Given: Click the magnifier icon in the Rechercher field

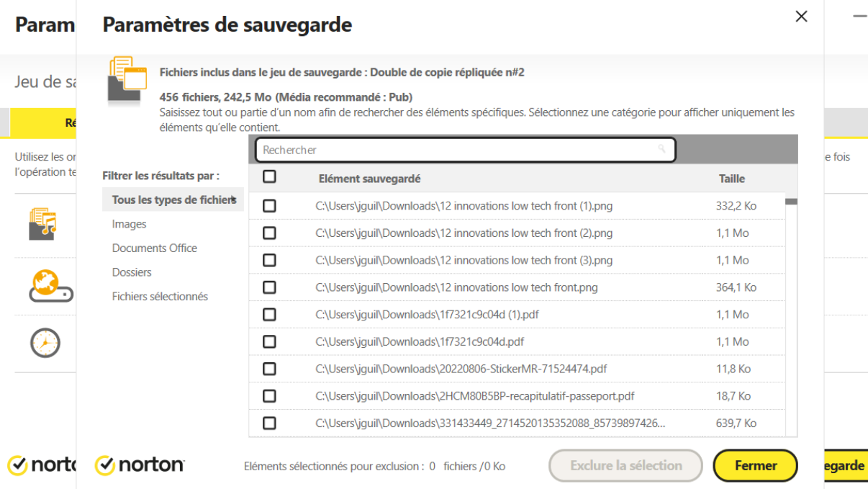Looking at the screenshot, I should point(661,149).
